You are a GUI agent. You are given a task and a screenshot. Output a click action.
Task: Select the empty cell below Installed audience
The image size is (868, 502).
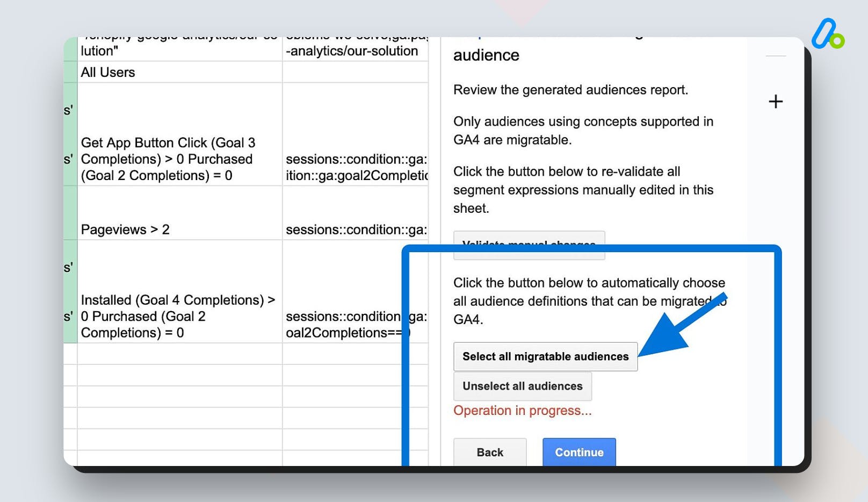pyautogui.click(x=180, y=354)
